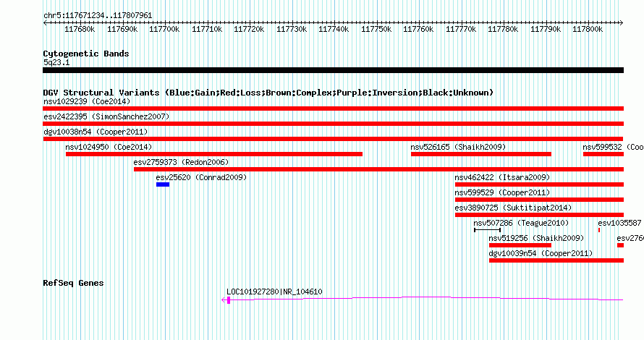644x340 pixels.
Task: Click the nsv462422 (Itsara2009) label
Action: [x=502, y=177]
